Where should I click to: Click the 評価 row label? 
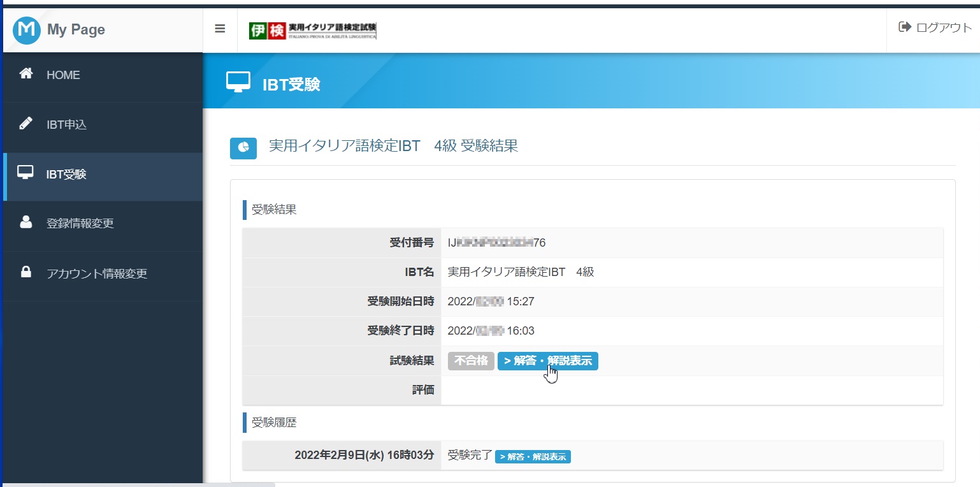coord(423,390)
